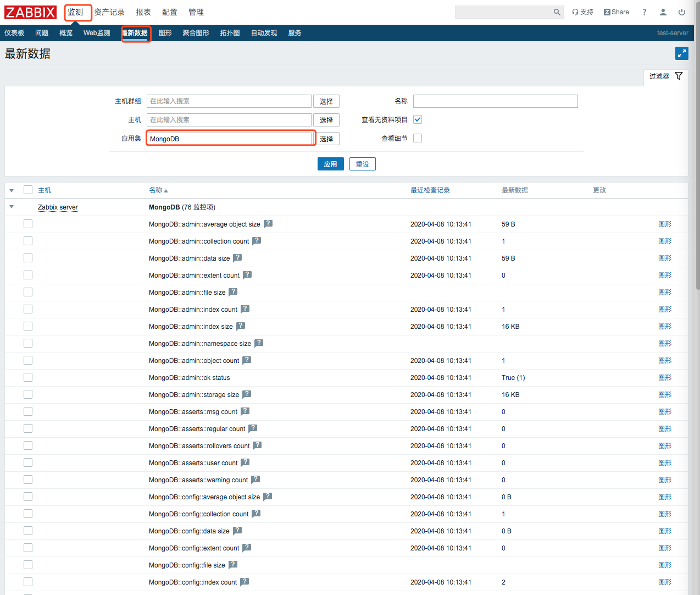Viewport: 700px width, 595px height.
Task: Open 图形 link for MongoDB::admin::ok status
Action: pyautogui.click(x=665, y=378)
